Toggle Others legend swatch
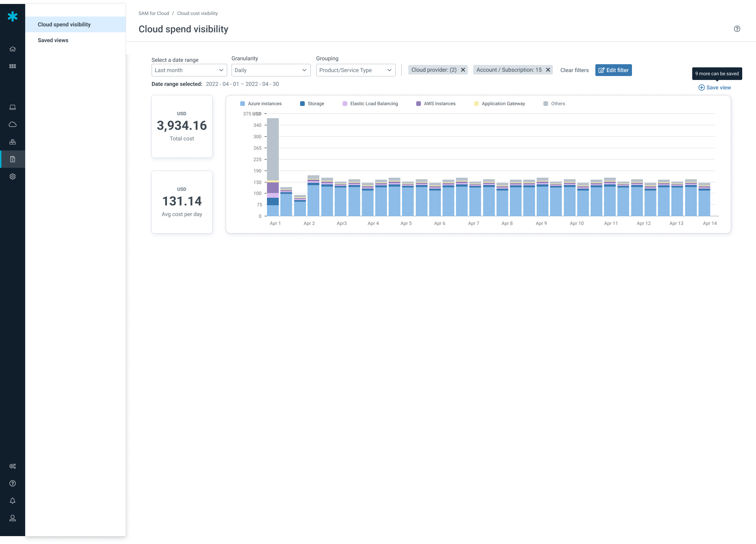 tap(546, 104)
